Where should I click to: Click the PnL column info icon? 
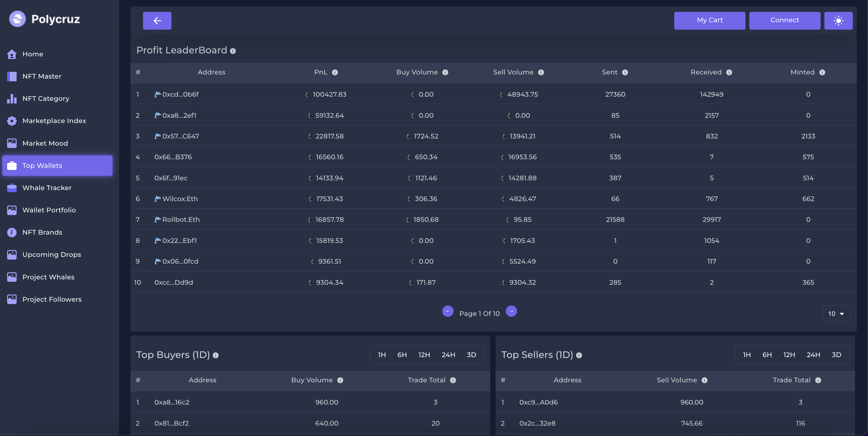coord(335,72)
